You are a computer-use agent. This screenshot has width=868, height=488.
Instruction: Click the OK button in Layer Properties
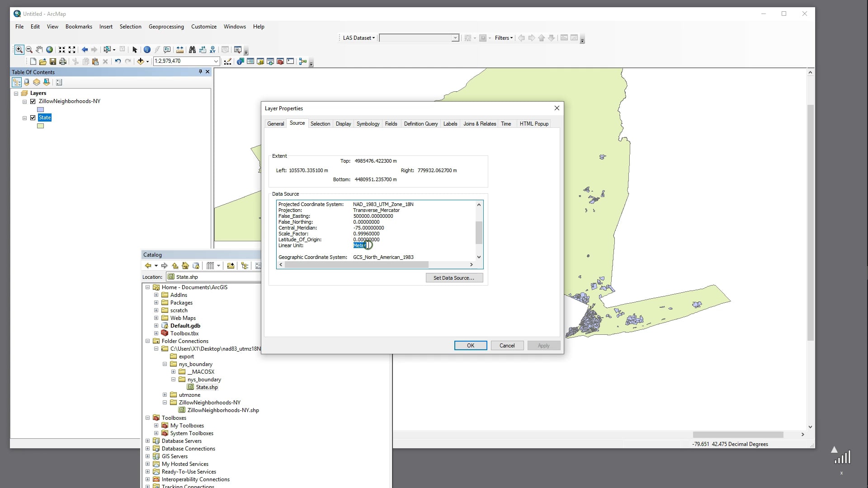click(471, 346)
